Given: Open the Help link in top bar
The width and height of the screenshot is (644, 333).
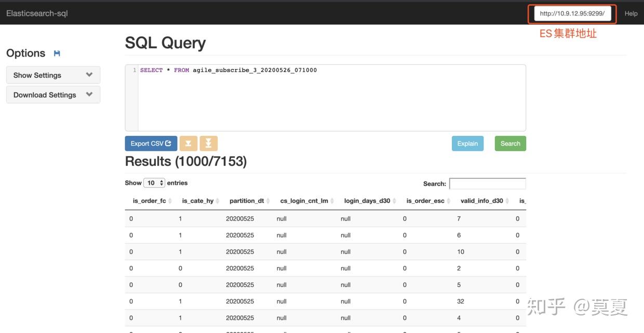Looking at the screenshot, I should pos(631,13).
